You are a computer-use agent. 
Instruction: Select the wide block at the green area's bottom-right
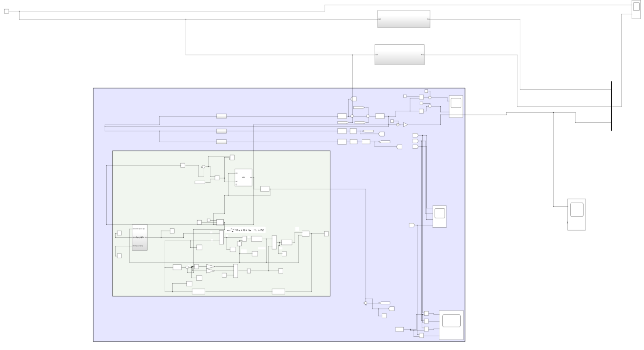(x=278, y=291)
